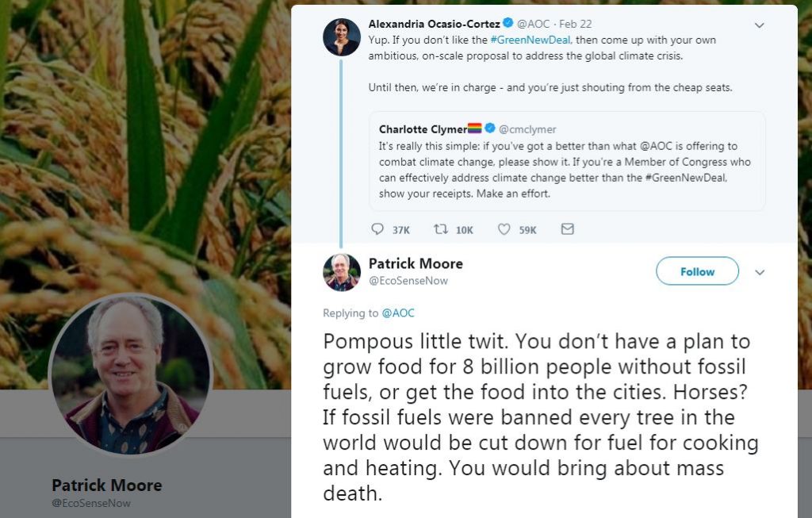The image size is (812, 518).
Task: Click the @cmclymer handle in quoted tweet
Action: (x=527, y=129)
